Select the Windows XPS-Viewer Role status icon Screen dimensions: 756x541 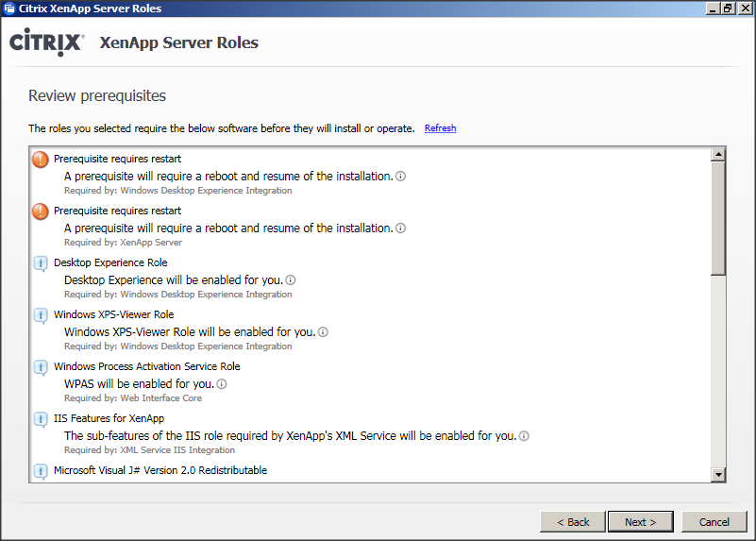coord(40,315)
